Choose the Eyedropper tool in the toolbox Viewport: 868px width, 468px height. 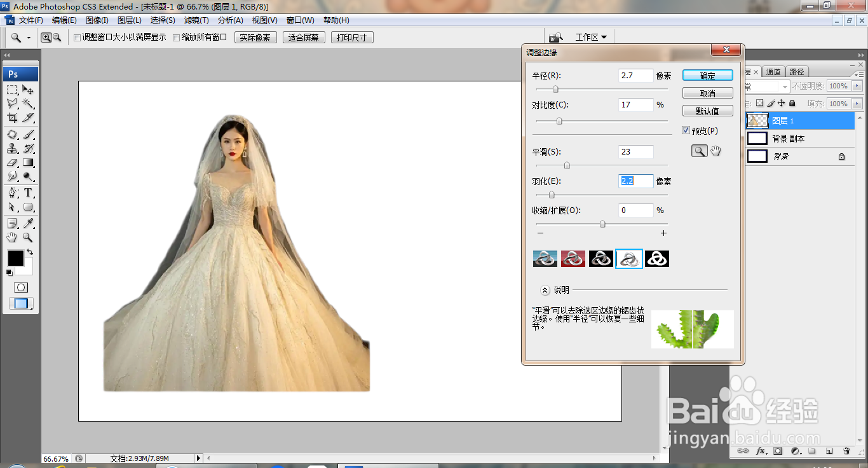click(x=29, y=223)
